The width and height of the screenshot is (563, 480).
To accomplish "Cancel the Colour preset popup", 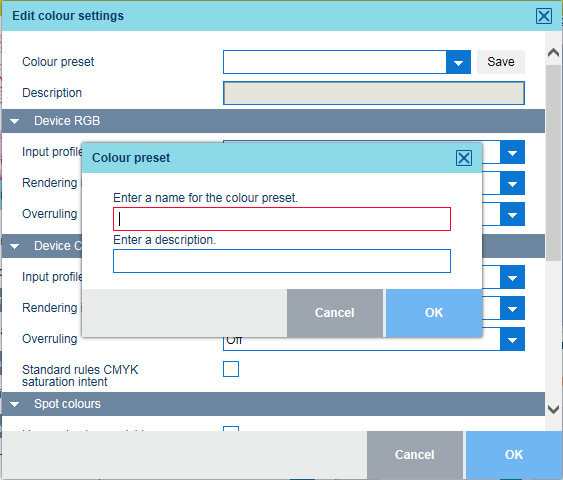I will (335, 313).
